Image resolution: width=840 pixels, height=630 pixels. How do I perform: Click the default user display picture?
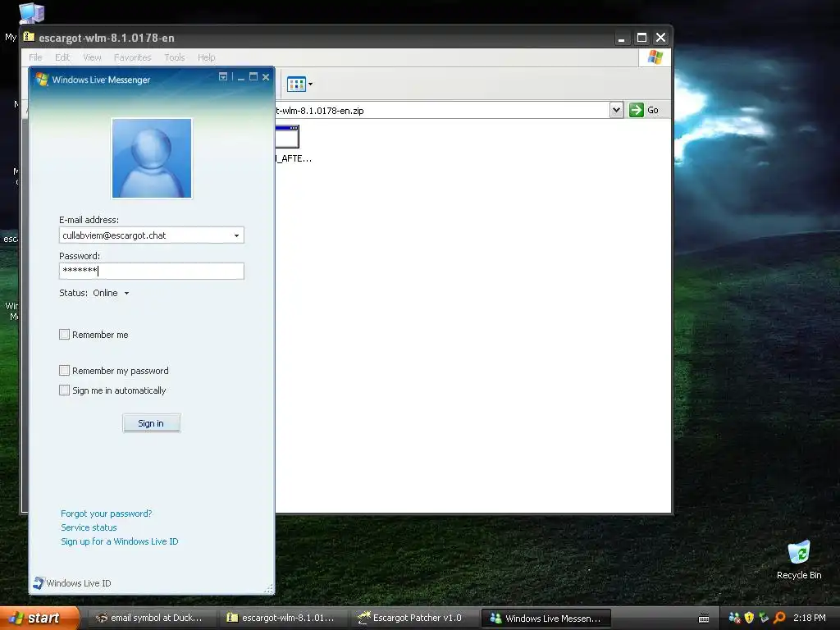tap(152, 158)
